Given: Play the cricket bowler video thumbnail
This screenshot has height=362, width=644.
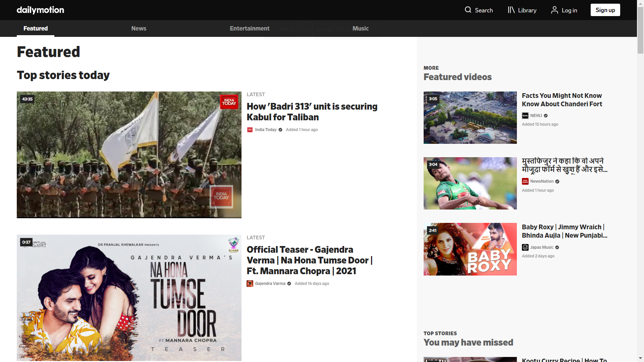Looking at the screenshot, I should coord(470,183).
